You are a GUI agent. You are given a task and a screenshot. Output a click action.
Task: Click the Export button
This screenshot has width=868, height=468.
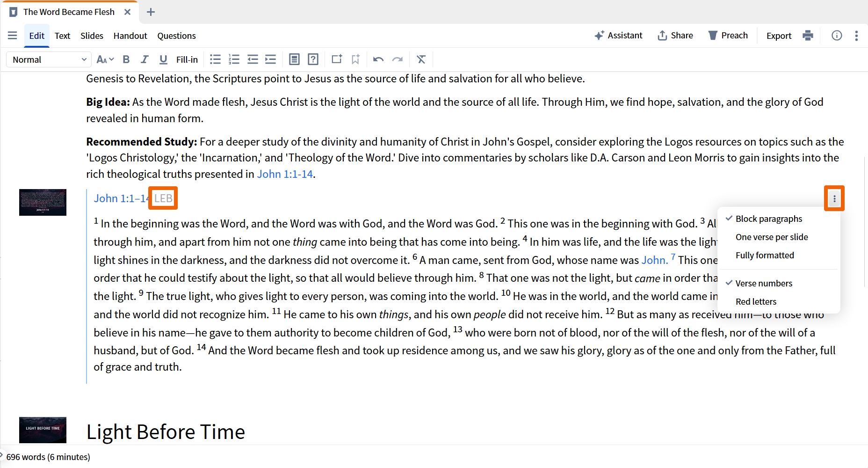point(779,36)
